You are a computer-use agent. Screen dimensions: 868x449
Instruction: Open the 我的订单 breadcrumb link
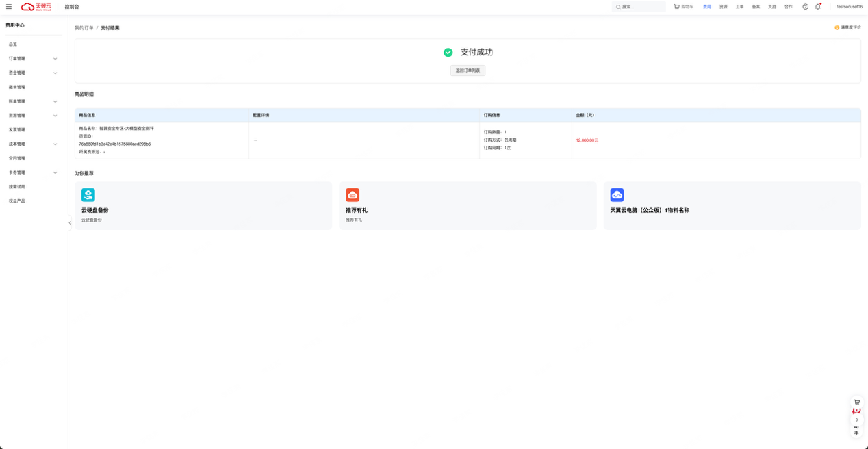[84, 28]
